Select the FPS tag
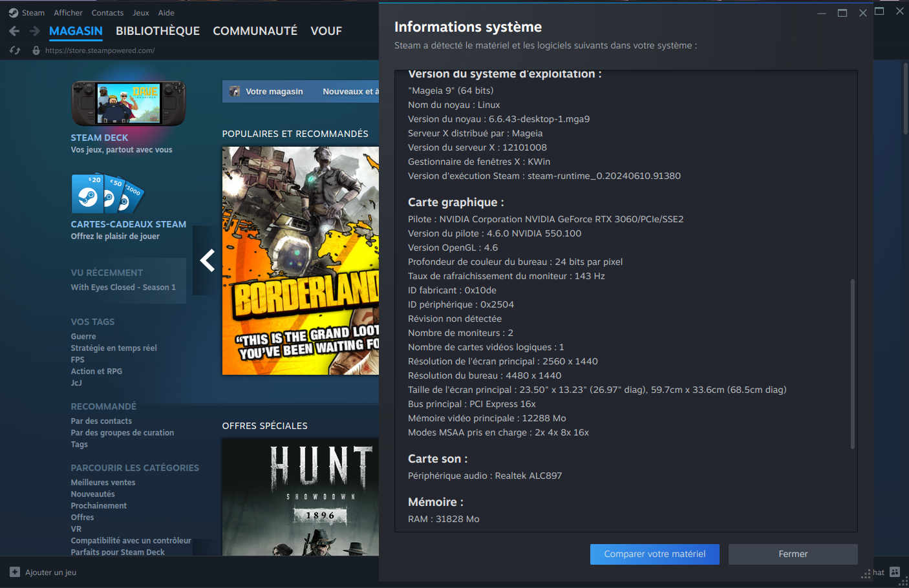909x588 pixels. pyautogui.click(x=78, y=360)
